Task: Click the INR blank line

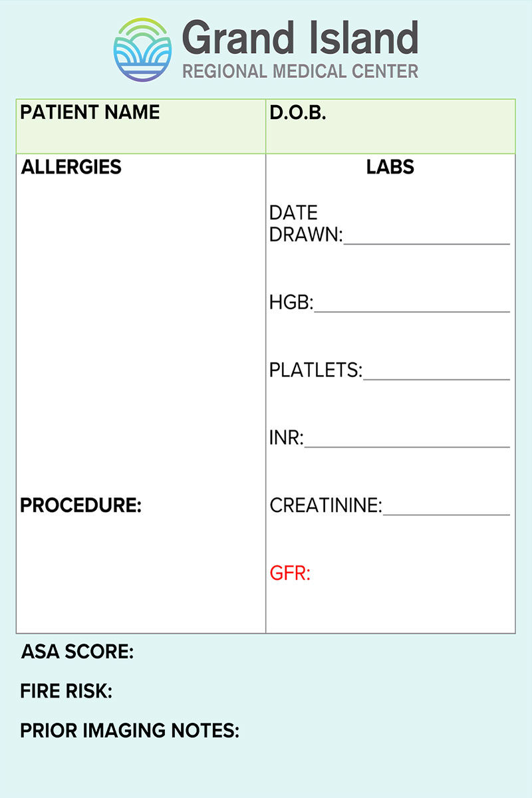Action: pyautogui.click(x=407, y=446)
